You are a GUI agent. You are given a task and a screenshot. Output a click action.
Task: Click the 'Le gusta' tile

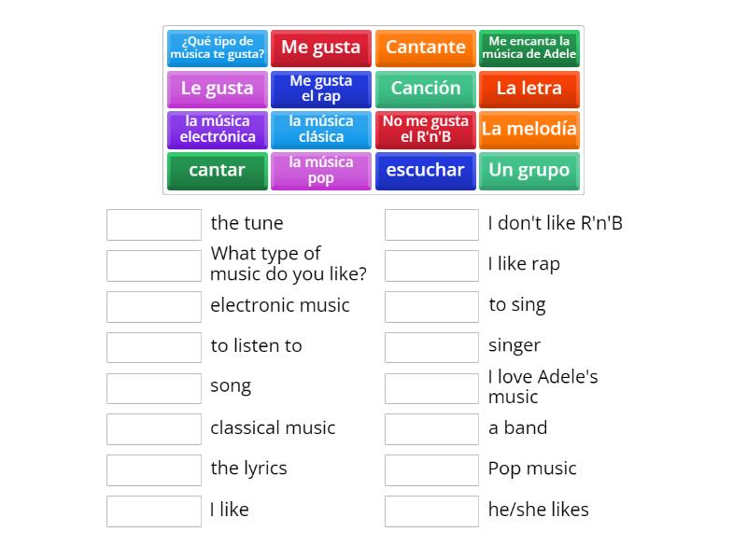(x=216, y=89)
